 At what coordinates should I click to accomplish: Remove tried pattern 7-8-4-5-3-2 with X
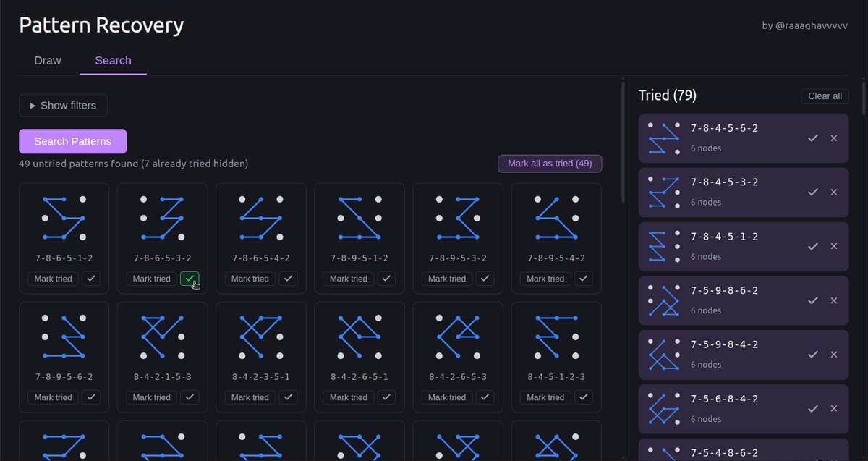coord(834,192)
